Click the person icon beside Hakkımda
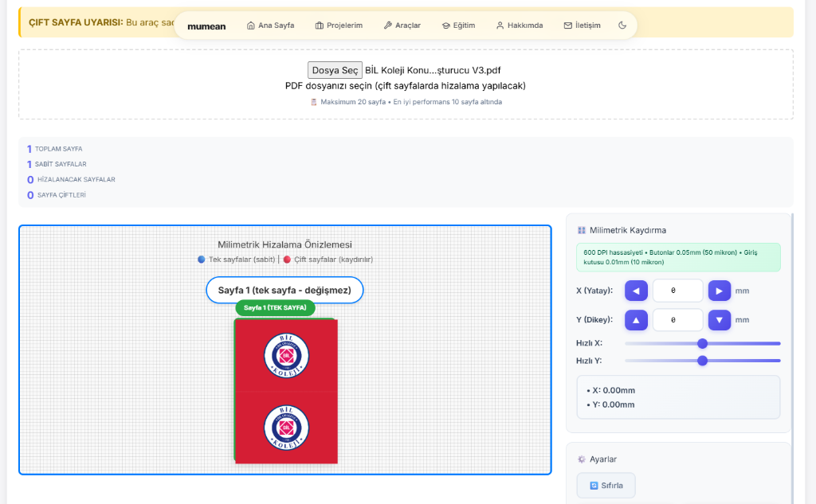The width and height of the screenshot is (816, 504). click(x=500, y=25)
